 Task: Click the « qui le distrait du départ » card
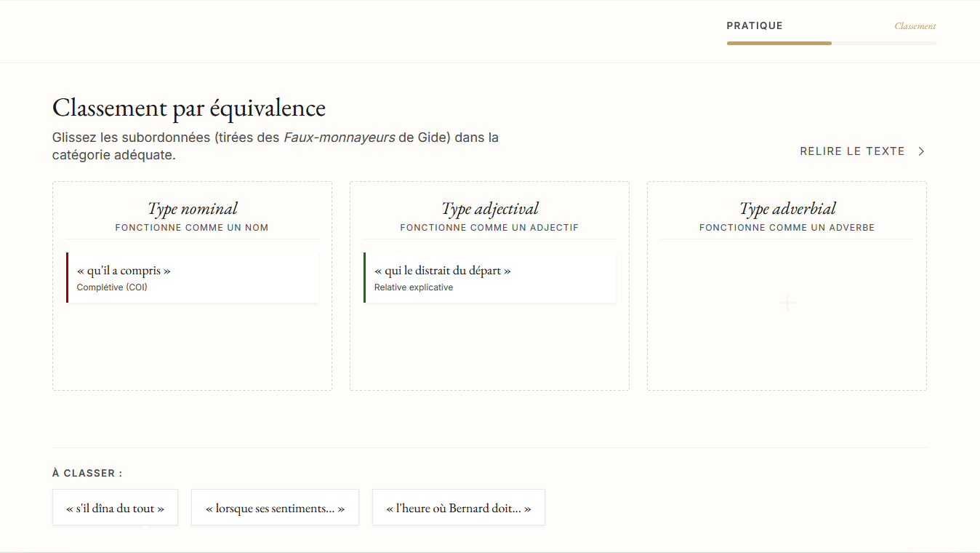coord(490,277)
